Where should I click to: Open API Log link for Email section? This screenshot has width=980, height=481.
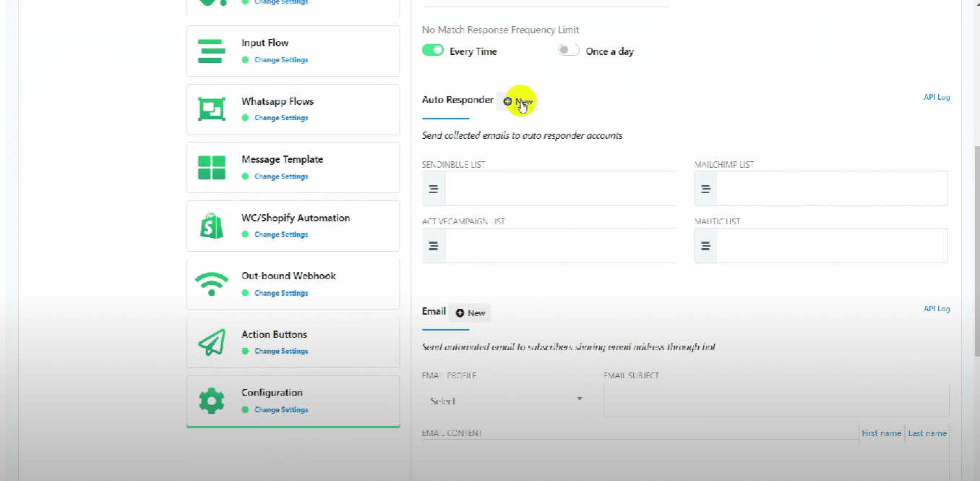[936, 309]
